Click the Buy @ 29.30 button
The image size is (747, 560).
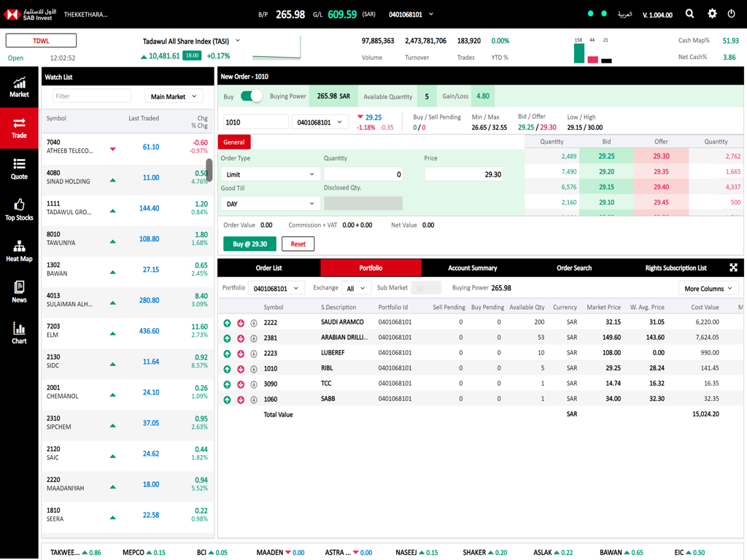point(249,244)
